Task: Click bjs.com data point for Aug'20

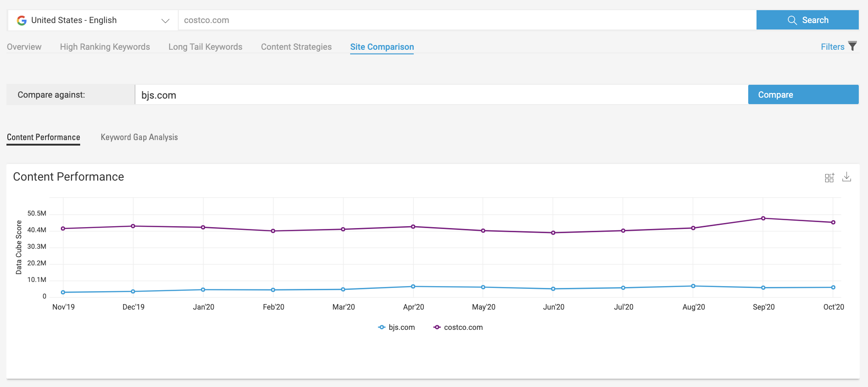Action: pyautogui.click(x=693, y=286)
